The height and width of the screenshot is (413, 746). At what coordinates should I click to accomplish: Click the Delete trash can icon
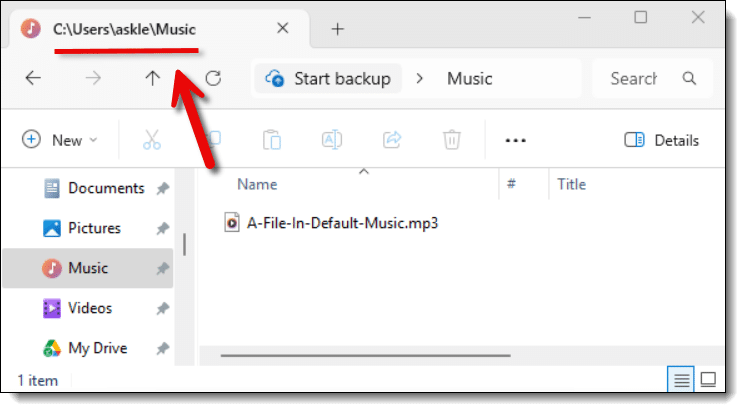pos(452,140)
